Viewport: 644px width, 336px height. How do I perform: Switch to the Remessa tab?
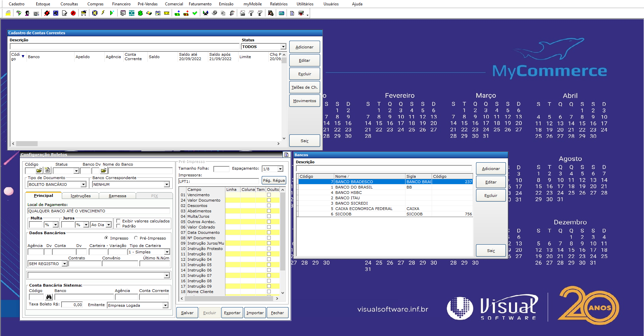tap(118, 196)
